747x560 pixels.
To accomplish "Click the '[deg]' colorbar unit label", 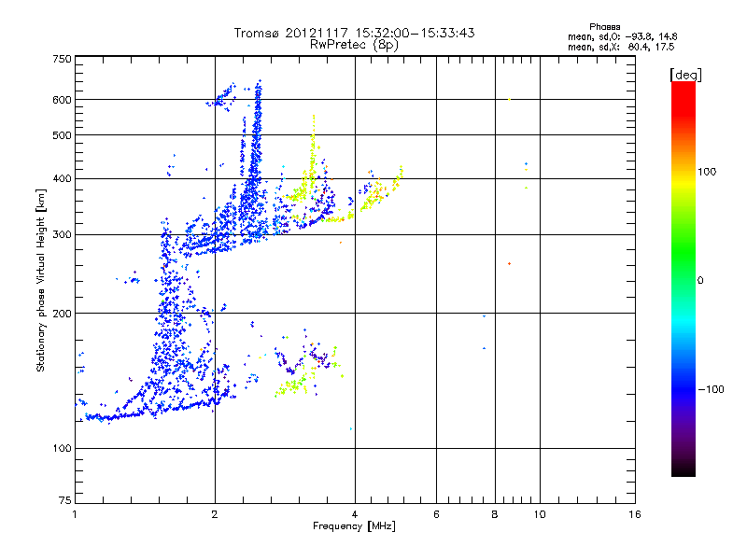I will (x=685, y=75).
